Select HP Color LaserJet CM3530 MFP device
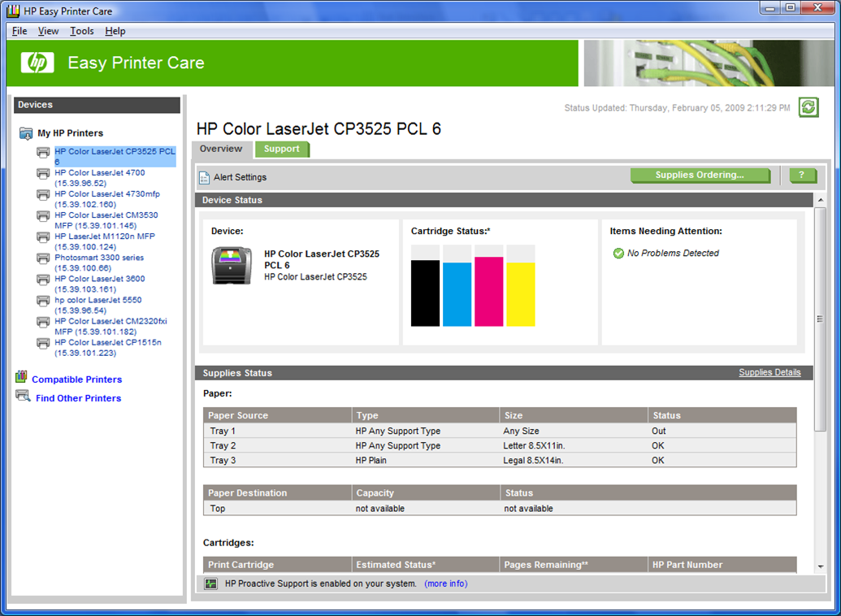This screenshot has height=616, width=841. coord(106,220)
